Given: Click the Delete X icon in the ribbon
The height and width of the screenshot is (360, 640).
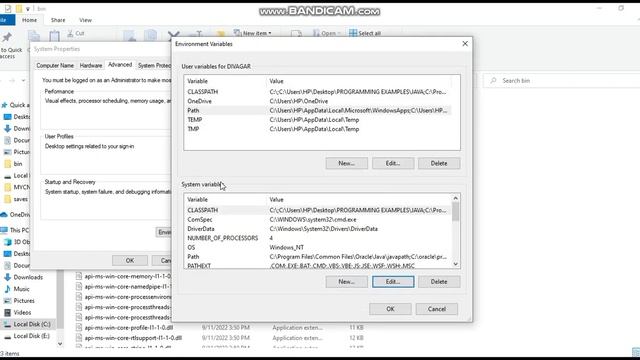Looking at the screenshot, I should 173,36.
